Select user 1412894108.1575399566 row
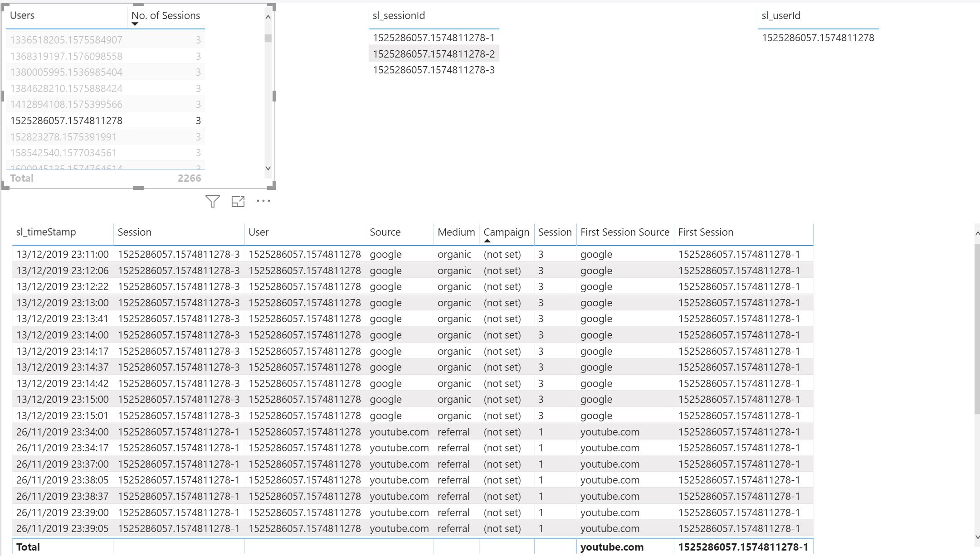This screenshot has height=556, width=980. pos(105,104)
